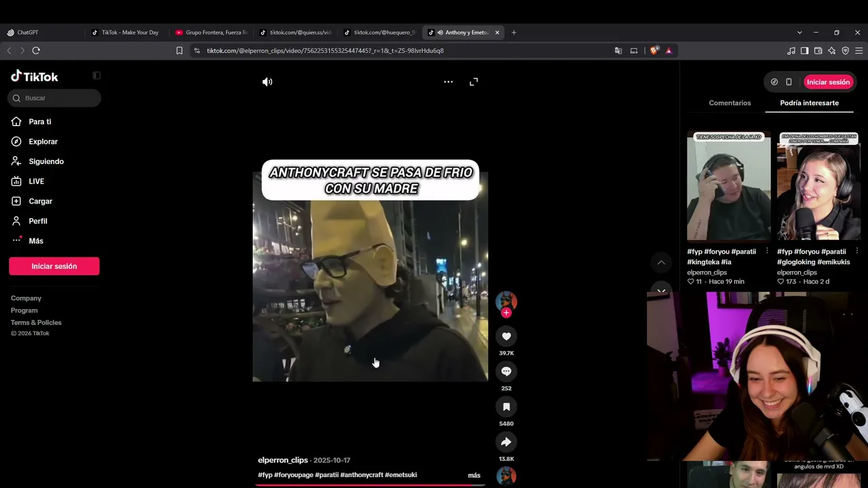
Task: Open the browser hamburger main menu
Action: (x=859, y=51)
